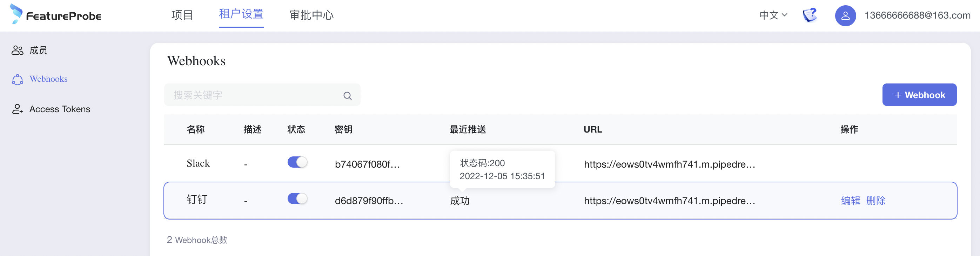Click the + Webhook button
This screenshot has width=980, height=256.
tap(919, 95)
